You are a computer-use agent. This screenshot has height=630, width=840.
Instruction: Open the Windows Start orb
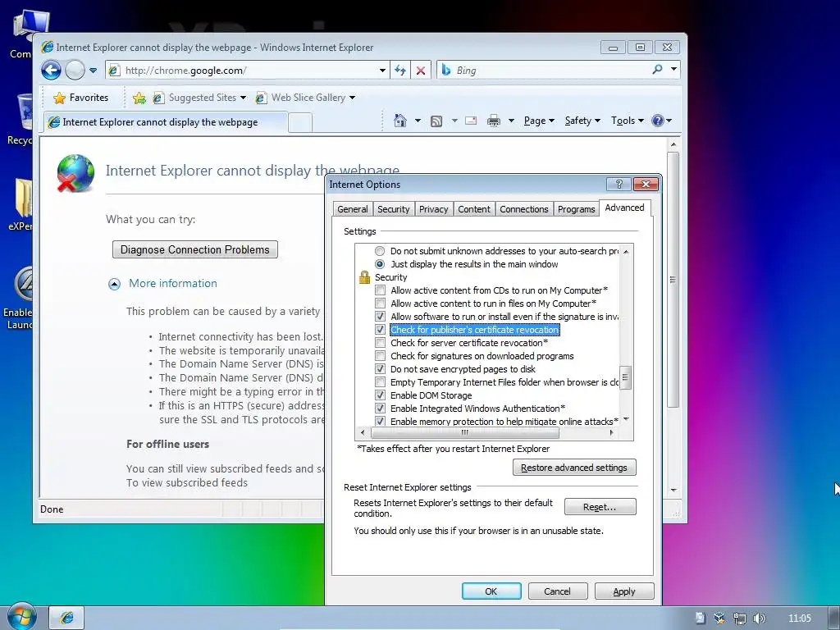21,617
